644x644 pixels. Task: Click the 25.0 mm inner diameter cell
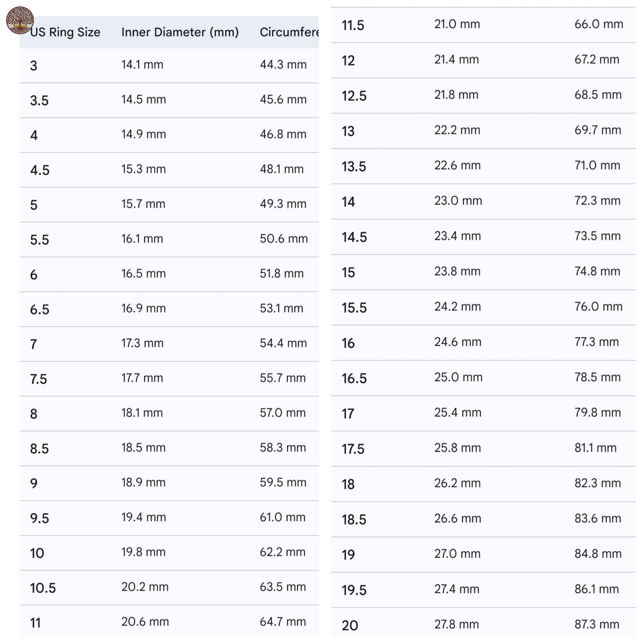click(x=458, y=377)
